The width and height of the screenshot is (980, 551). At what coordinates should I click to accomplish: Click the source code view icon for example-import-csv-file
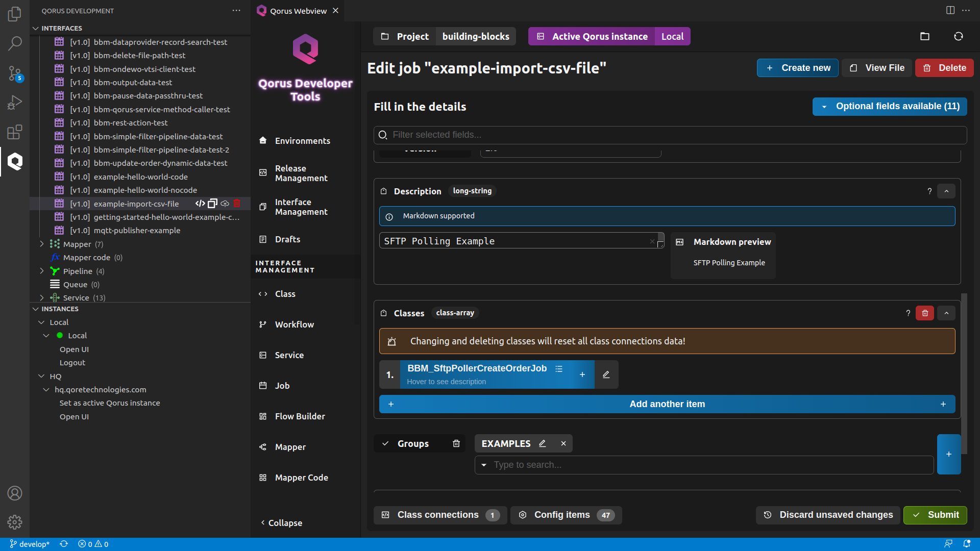point(200,204)
